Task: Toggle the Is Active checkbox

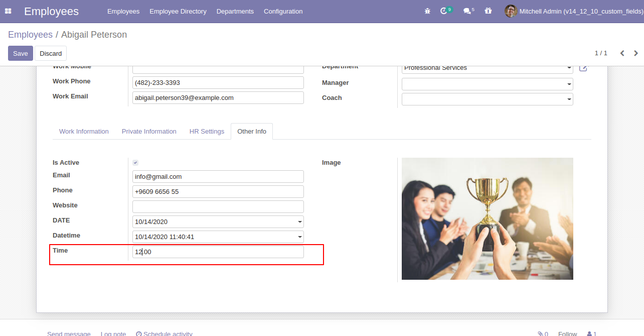Action: [x=135, y=163]
